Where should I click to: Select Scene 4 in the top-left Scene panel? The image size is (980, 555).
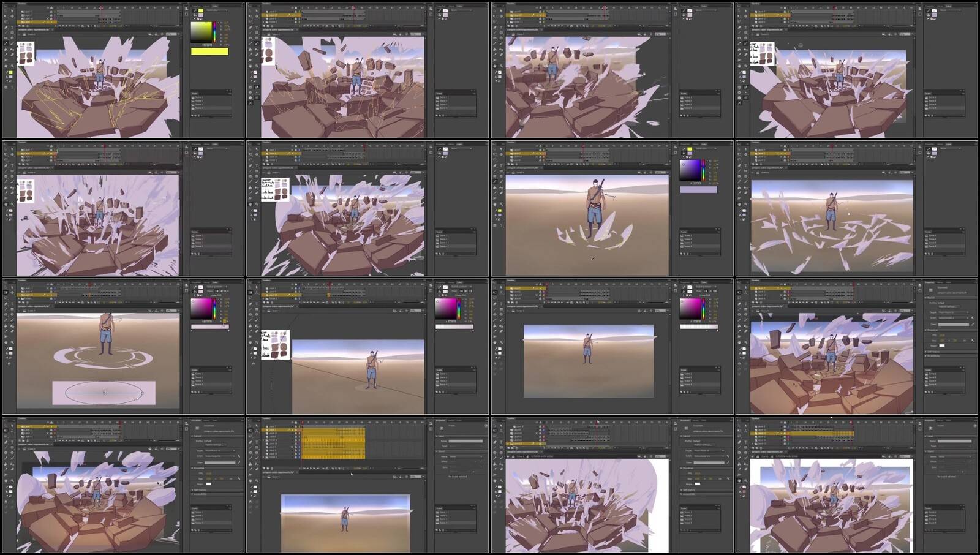[x=199, y=108]
